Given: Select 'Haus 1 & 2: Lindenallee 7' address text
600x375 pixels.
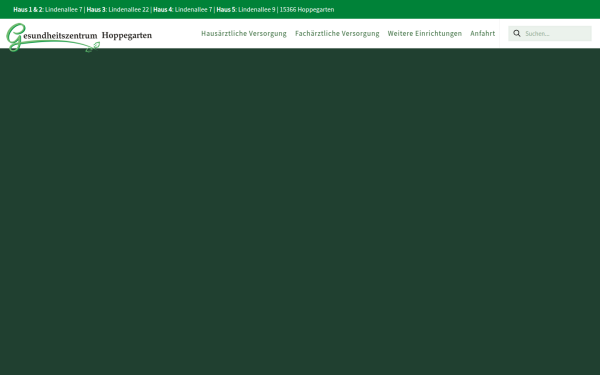Looking at the screenshot, I should pyautogui.click(x=48, y=10).
